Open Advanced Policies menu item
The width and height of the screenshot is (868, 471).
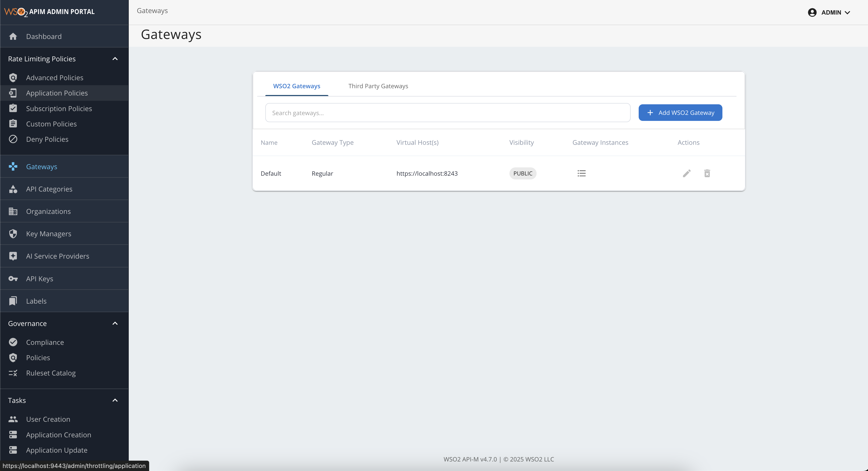pyautogui.click(x=64, y=78)
